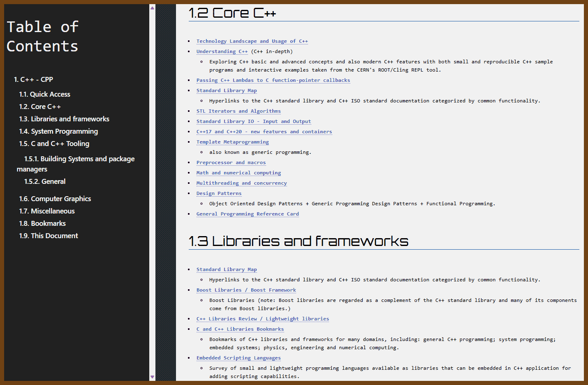588x385 pixels.
Task: Select '1.3. Libraries and frameworks' in sidebar
Action: point(64,119)
